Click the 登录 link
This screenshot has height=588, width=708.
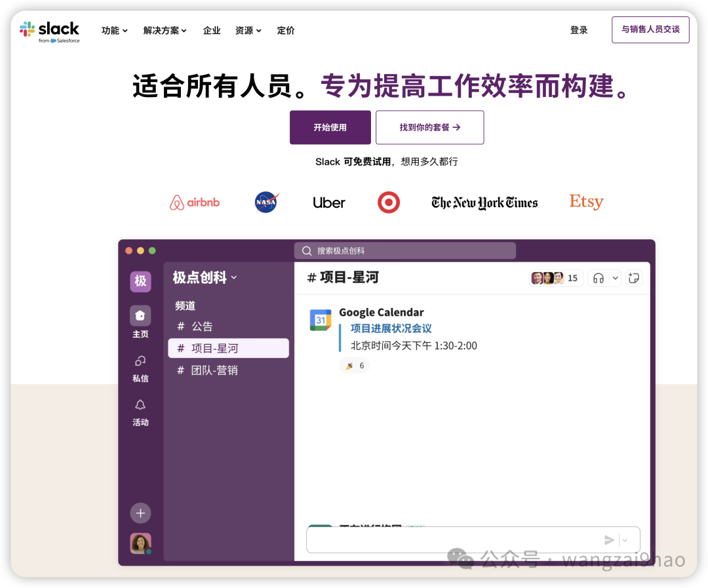point(579,29)
